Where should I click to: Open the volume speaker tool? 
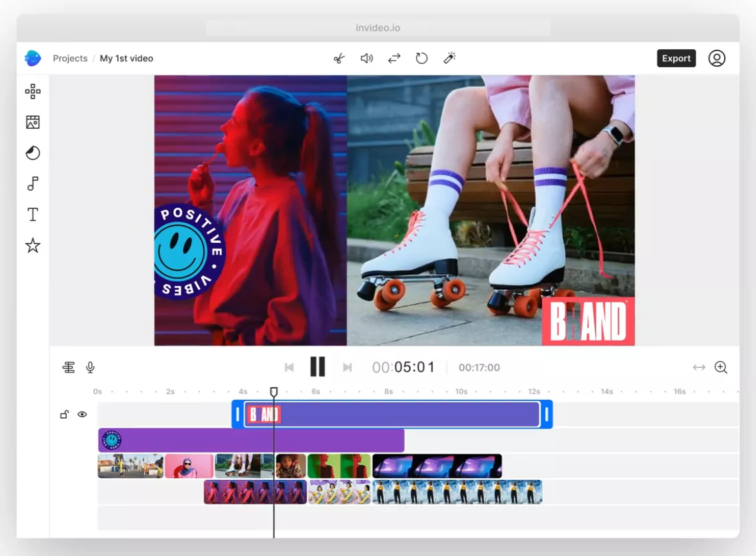tap(367, 59)
